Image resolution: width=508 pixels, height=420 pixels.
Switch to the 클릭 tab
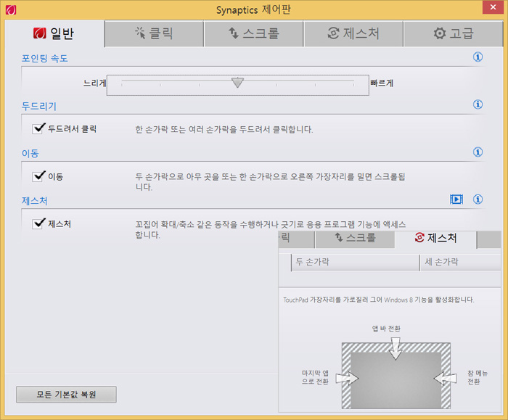point(153,33)
